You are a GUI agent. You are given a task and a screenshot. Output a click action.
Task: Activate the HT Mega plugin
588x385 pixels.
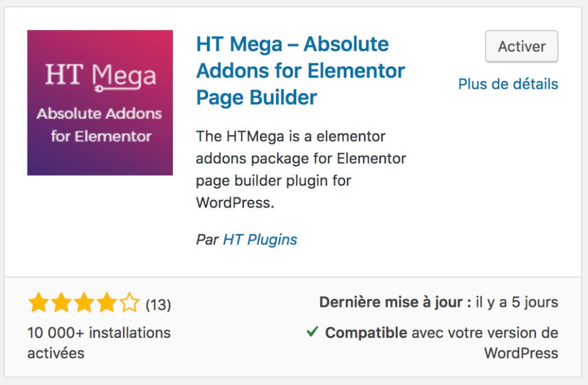tap(521, 46)
